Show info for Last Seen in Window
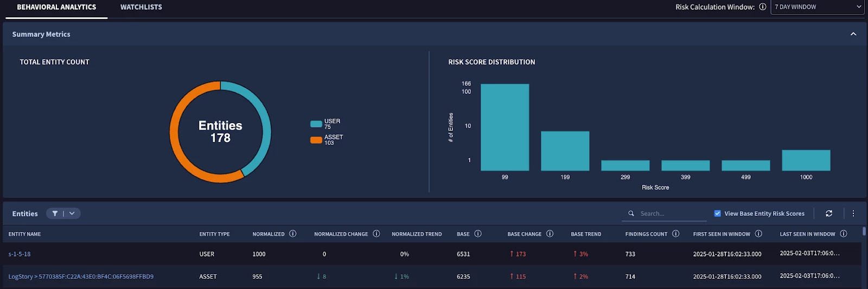The height and width of the screenshot is (289, 868). tap(844, 234)
